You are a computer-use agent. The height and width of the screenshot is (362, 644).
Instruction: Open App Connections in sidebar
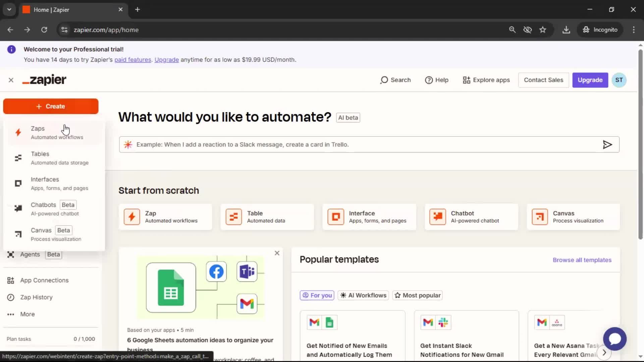point(38,280)
